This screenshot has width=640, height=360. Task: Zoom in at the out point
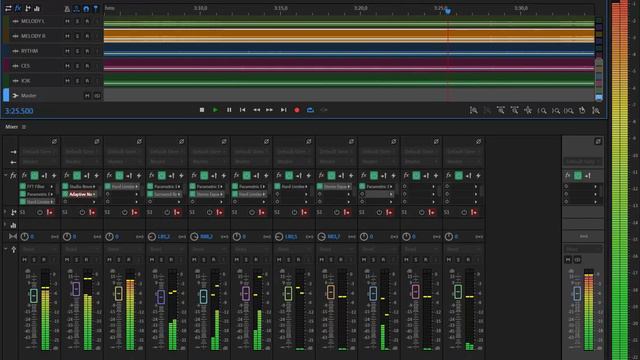(556, 110)
